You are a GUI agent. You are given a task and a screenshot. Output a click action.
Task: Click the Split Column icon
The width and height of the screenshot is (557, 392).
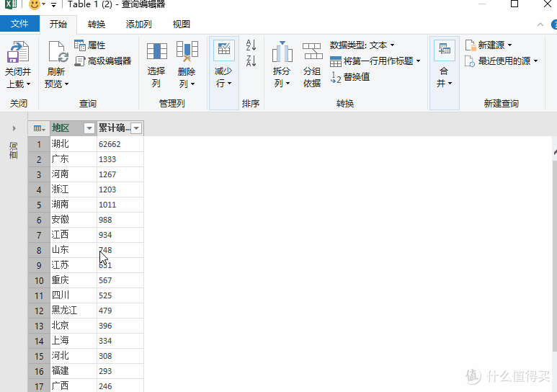point(282,53)
